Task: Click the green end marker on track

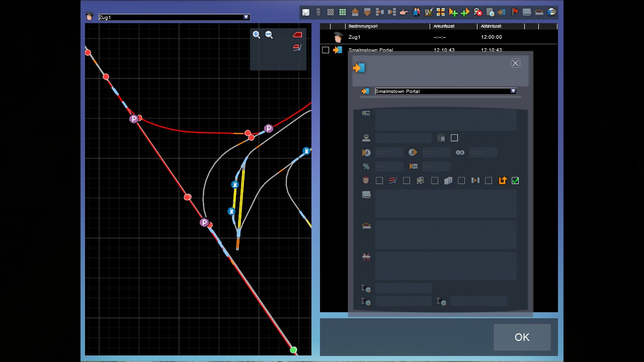Action: 293,349
